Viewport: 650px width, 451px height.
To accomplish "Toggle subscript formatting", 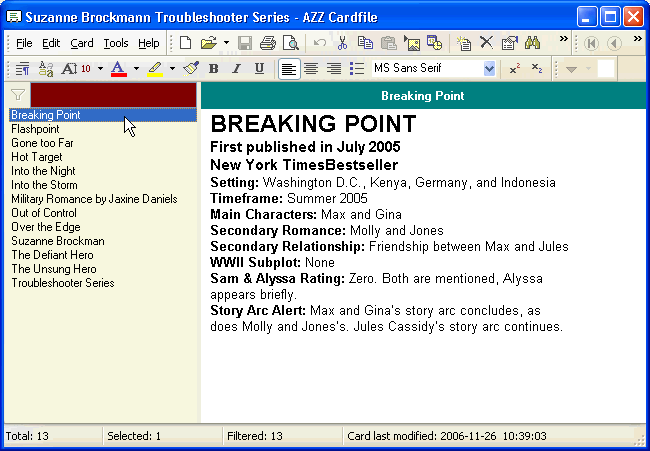I will click(537, 69).
